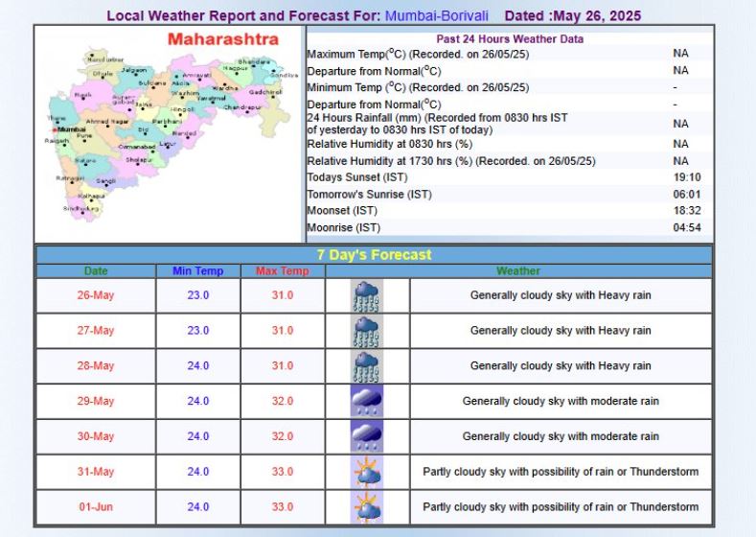Click max temp 31.0 for 27-May
The image size is (756, 537).
pyautogui.click(x=283, y=331)
